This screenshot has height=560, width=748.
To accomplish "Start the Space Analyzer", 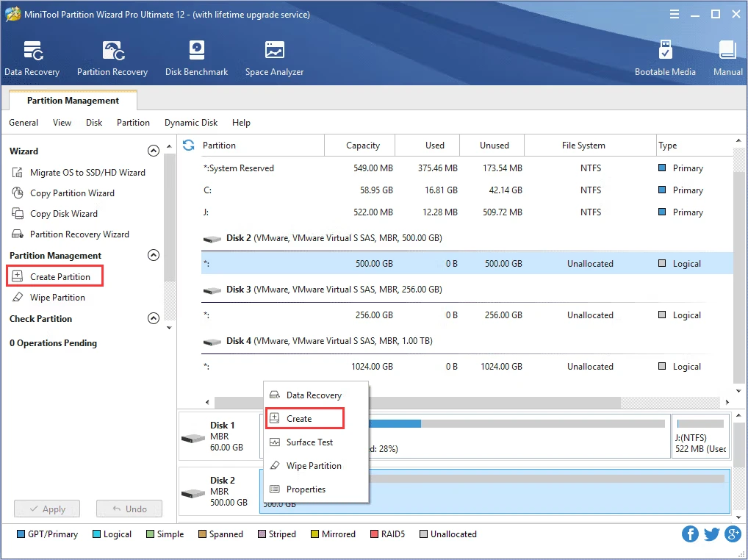I will pos(274,57).
